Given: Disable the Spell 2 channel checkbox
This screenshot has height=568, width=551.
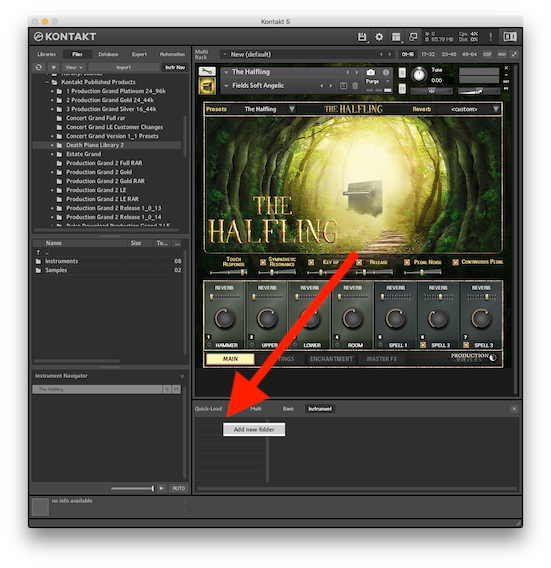Looking at the screenshot, I should pos(423,345).
